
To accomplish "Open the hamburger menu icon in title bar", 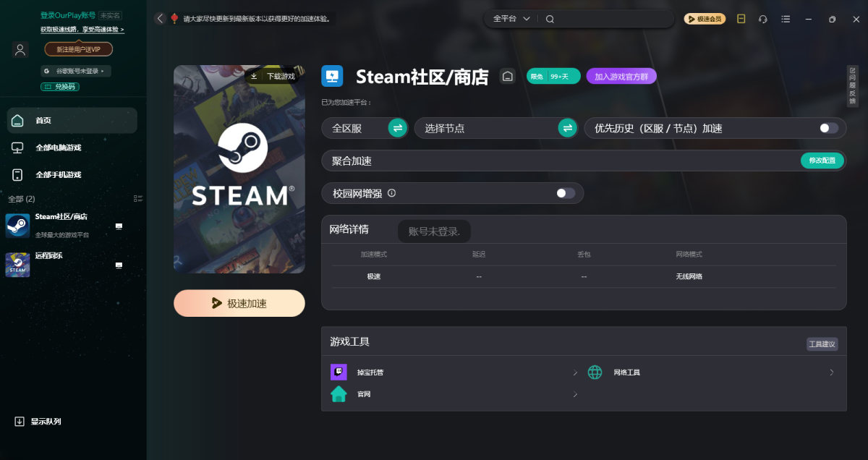I will (786, 19).
